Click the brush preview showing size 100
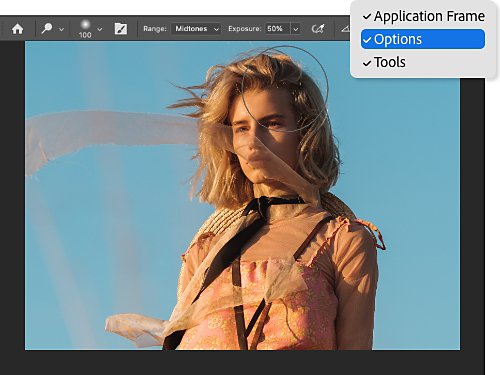Screen dimensions: 500x375 [85, 29]
